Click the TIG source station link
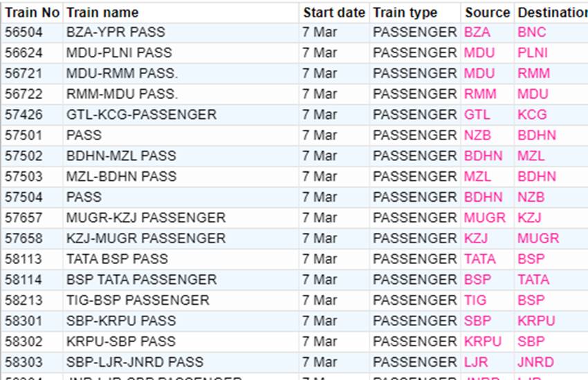 [x=475, y=301]
